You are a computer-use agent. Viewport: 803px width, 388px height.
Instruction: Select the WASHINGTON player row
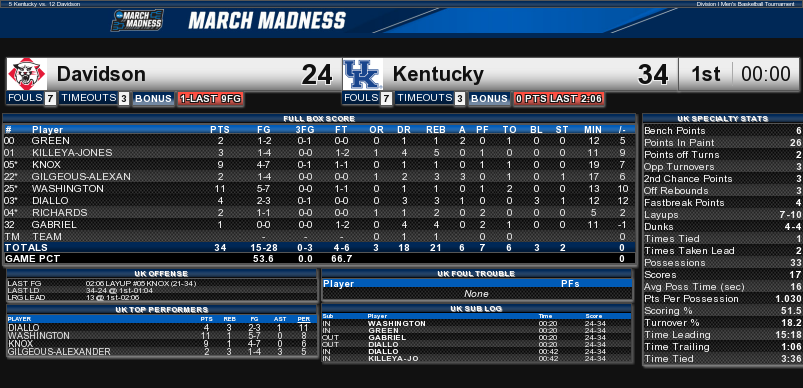tap(319, 188)
